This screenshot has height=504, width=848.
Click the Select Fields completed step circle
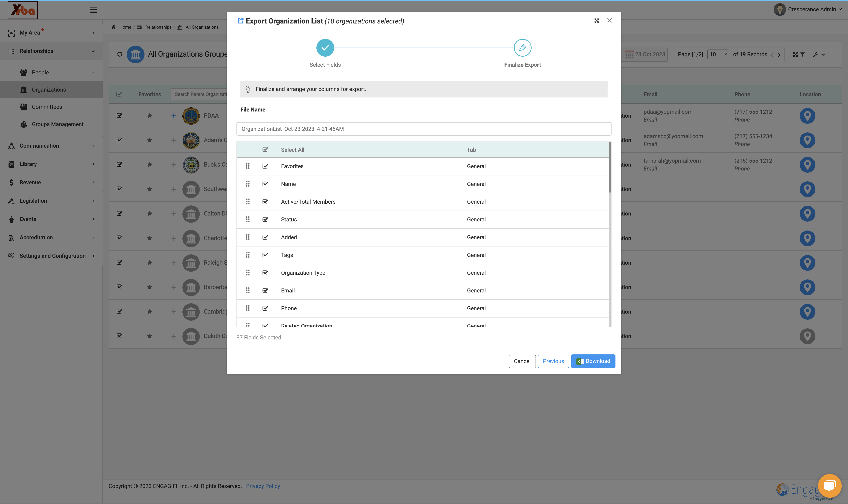325,48
